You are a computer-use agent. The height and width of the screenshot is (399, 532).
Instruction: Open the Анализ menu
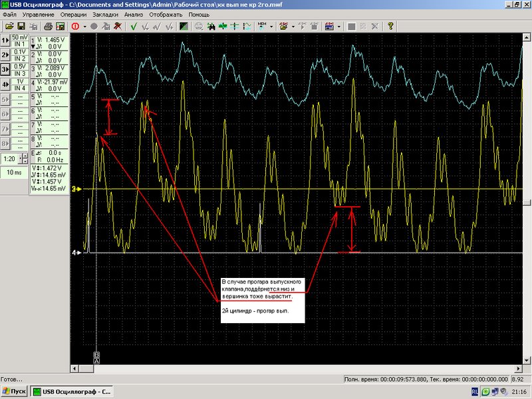point(134,15)
